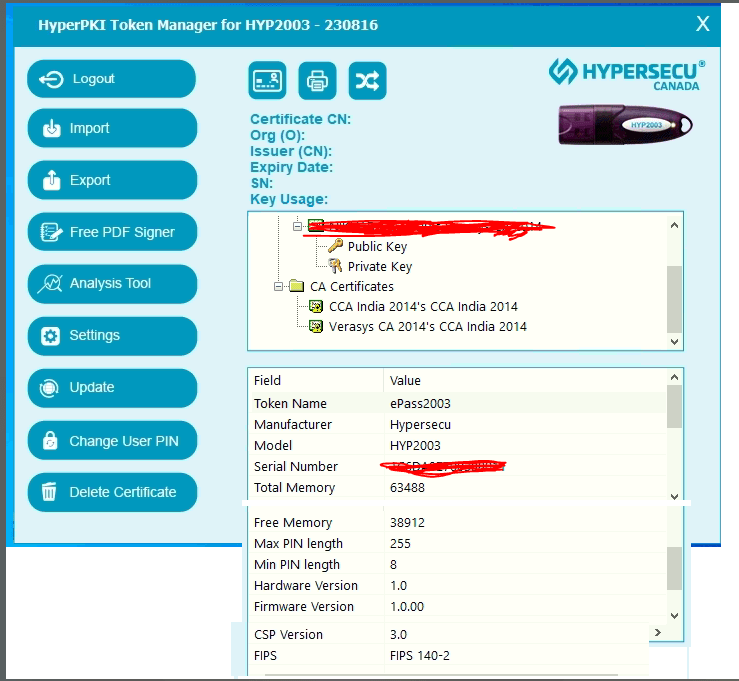
Task: Click the certificate tree scrollbar thumb
Action: click(x=674, y=300)
